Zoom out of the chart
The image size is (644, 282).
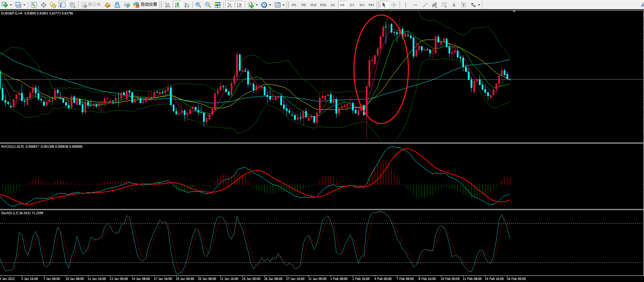(x=208, y=5)
